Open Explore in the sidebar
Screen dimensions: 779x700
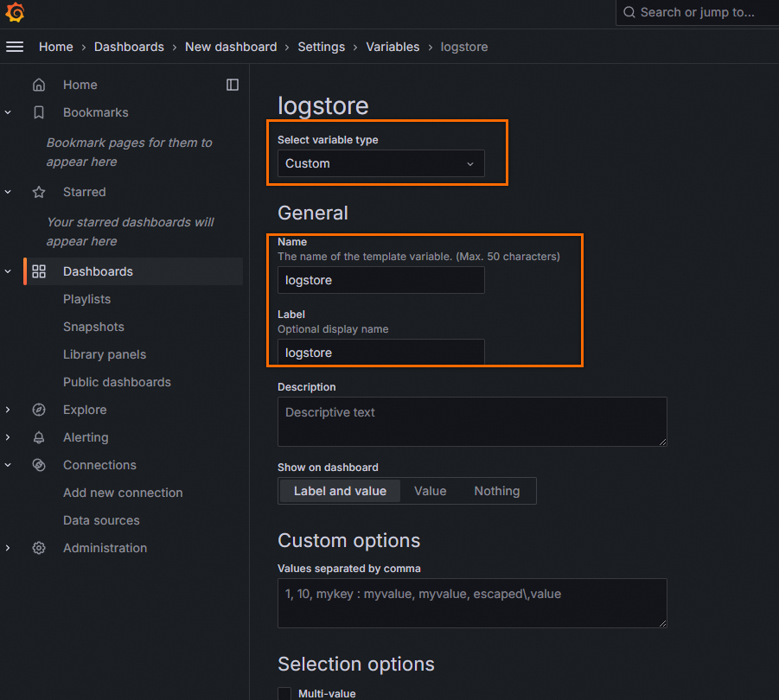[x=85, y=410]
